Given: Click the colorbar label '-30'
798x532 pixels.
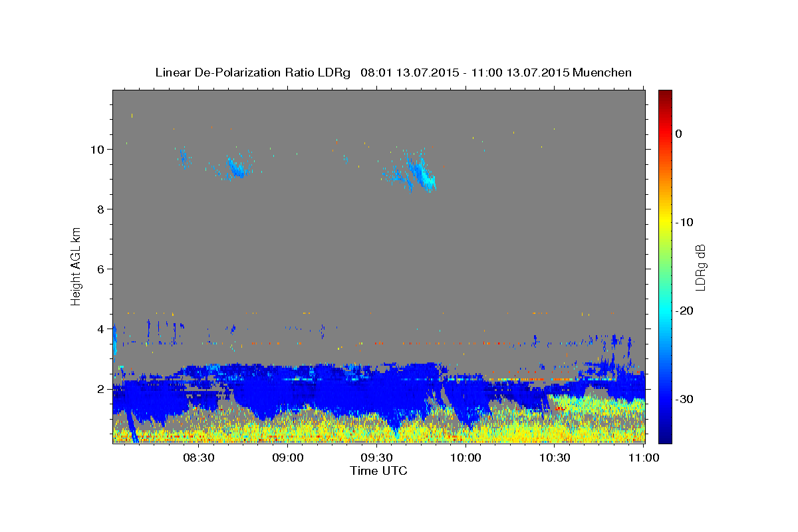Looking at the screenshot, I should click(x=686, y=399).
